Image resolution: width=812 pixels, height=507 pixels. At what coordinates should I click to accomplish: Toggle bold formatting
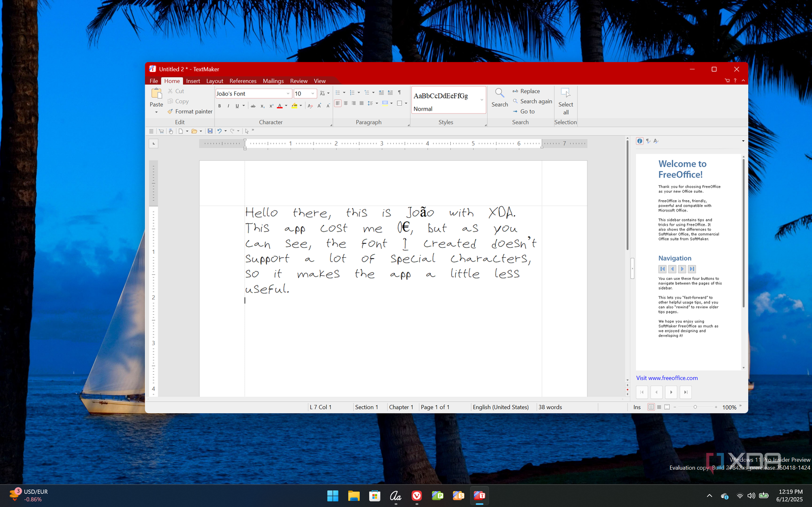pos(219,106)
